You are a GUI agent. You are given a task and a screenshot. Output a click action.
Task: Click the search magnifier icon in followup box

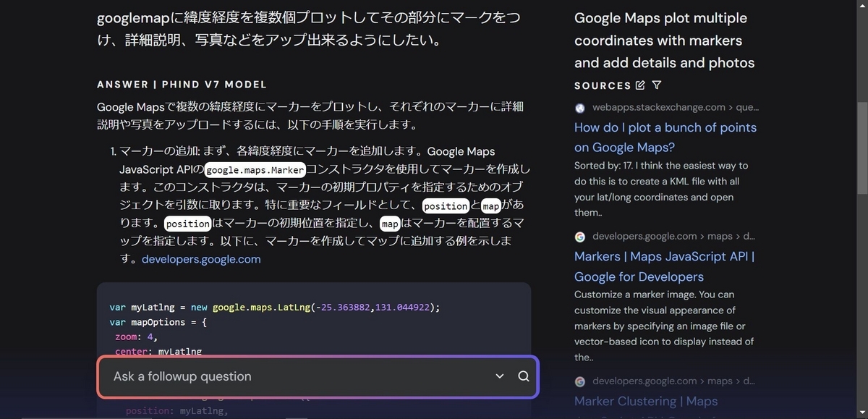524,376
